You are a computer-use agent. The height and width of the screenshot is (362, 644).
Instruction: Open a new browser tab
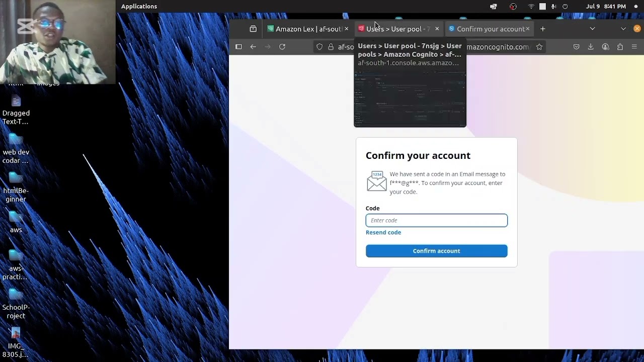[x=542, y=29]
